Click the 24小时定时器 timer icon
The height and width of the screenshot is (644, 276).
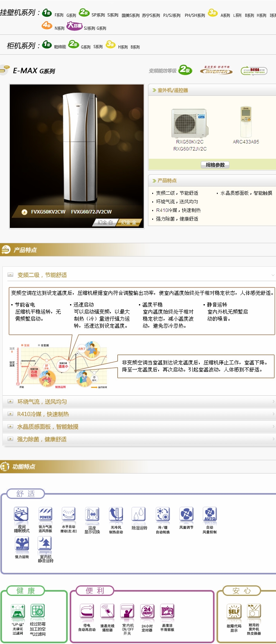[147, 611]
